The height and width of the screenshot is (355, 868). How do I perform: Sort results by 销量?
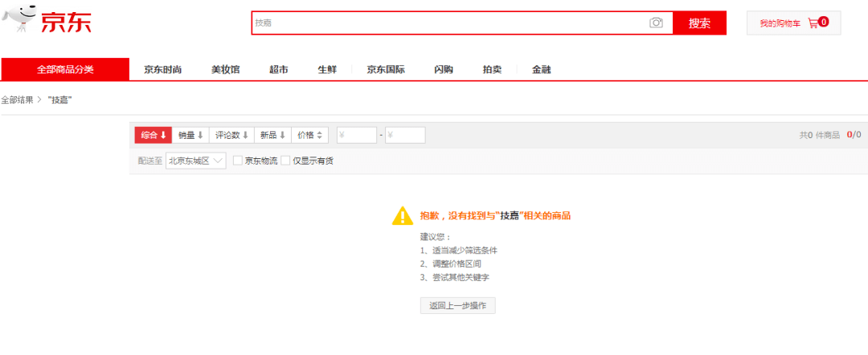coord(191,135)
